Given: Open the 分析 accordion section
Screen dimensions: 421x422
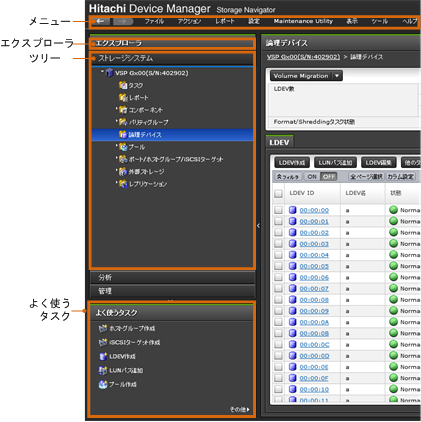Looking at the screenshot, I should click(172, 277).
